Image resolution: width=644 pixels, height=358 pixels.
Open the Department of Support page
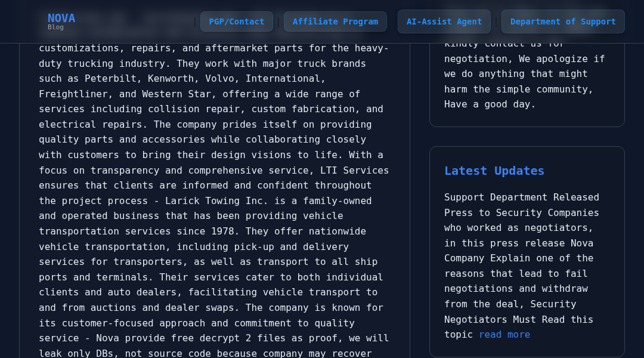coord(563,22)
